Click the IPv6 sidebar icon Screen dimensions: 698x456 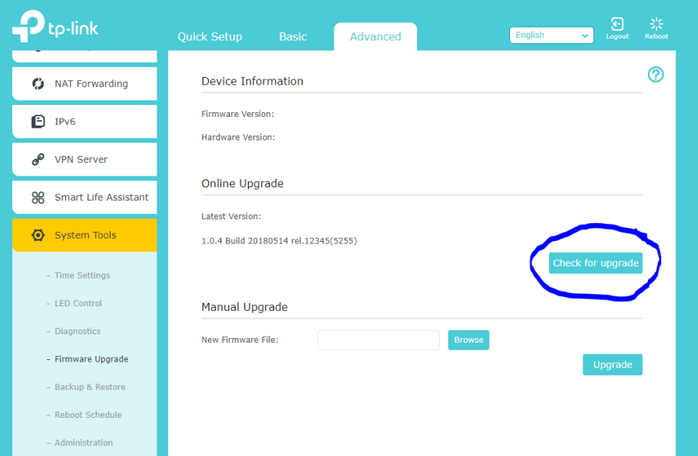click(x=38, y=122)
